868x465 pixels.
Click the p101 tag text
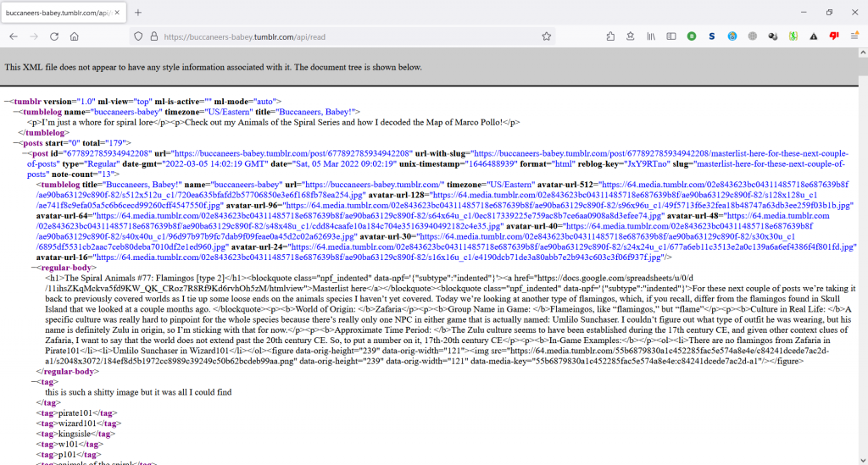point(68,455)
